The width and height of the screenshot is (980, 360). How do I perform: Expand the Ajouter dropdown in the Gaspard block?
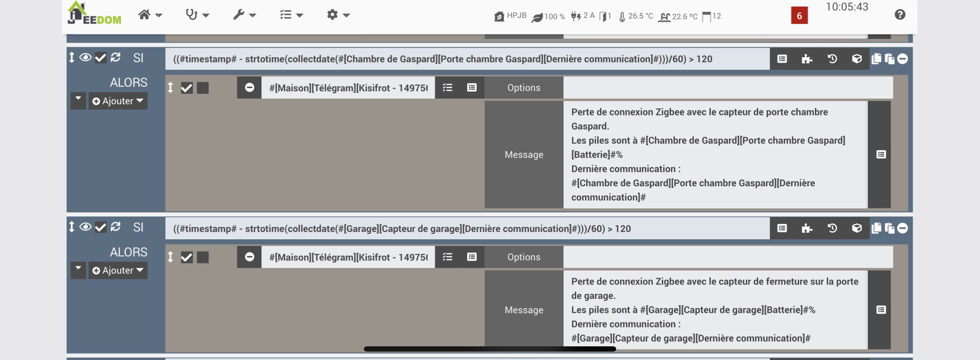click(118, 101)
